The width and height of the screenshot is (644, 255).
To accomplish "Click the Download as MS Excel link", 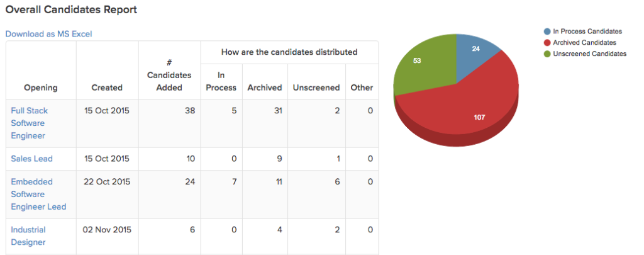I will click(x=49, y=34).
